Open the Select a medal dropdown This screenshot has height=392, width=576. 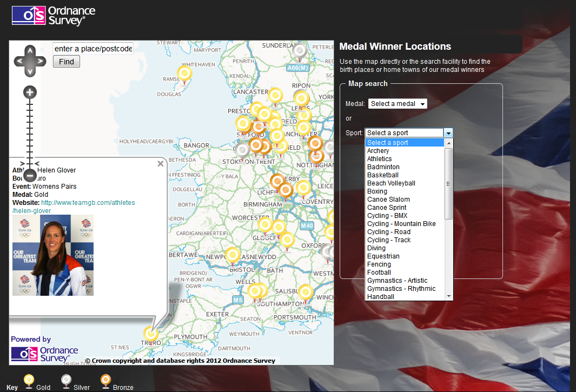pos(398,103)
